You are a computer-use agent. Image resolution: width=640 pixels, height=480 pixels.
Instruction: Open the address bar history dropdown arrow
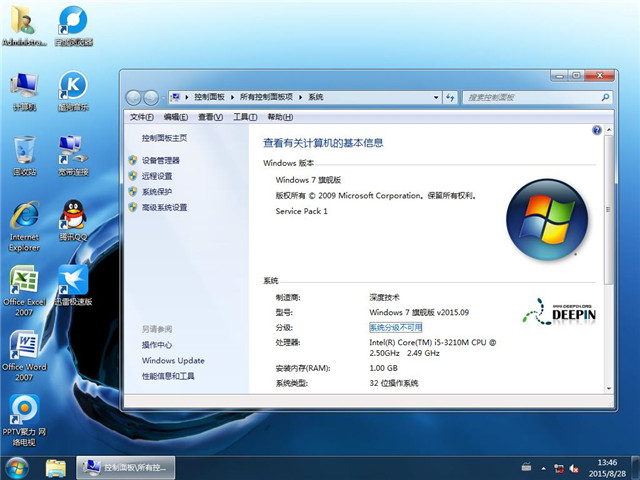(436, 97)
